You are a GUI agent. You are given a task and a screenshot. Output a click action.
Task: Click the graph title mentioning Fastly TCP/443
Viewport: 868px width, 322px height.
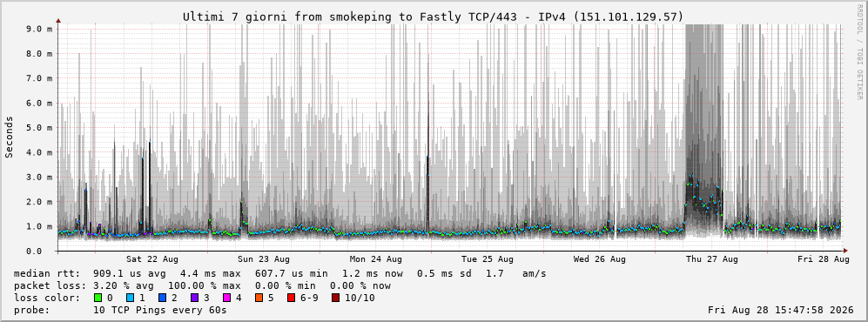point(434,17)
